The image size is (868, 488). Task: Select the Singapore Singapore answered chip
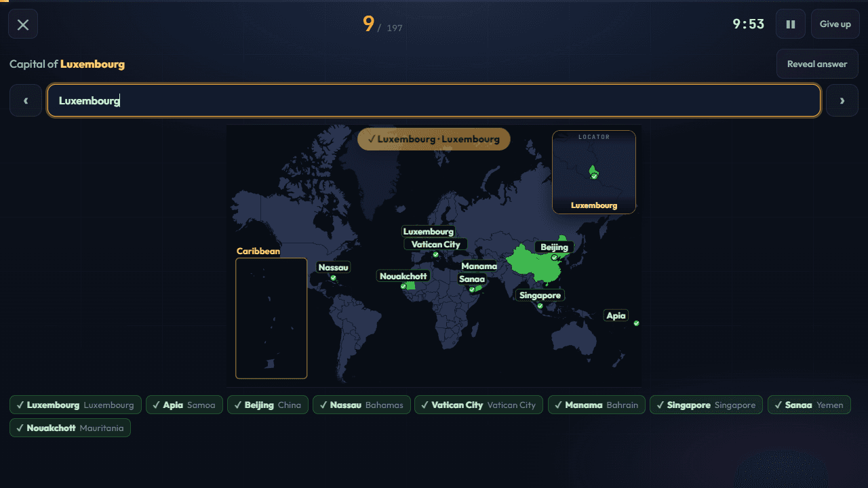(707, 405)
